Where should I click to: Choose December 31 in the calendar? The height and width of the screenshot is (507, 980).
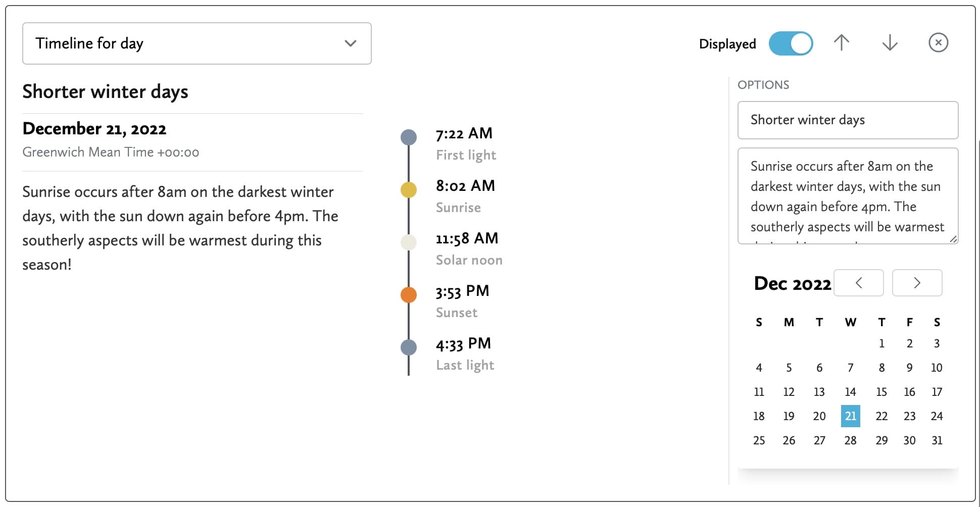[937, 440]
